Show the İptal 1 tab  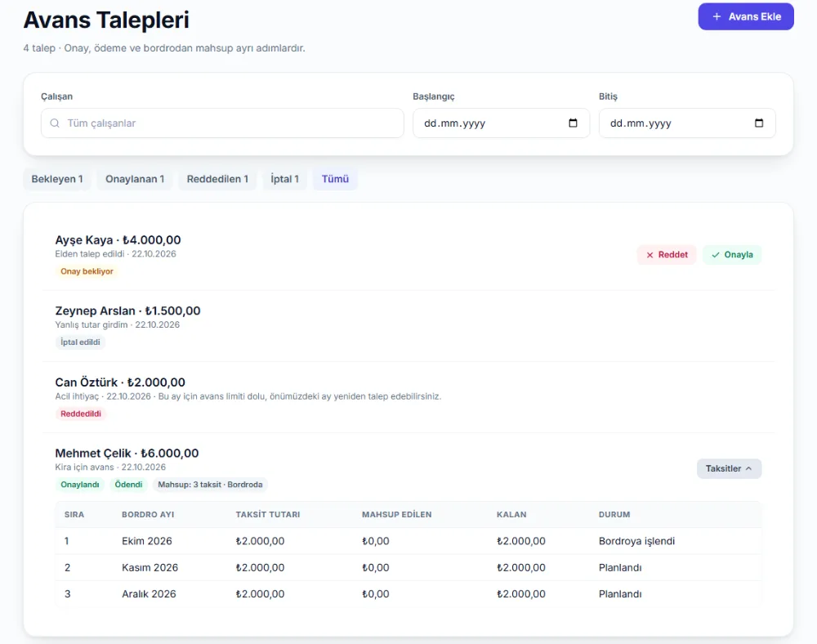click(x=284, y=179)
